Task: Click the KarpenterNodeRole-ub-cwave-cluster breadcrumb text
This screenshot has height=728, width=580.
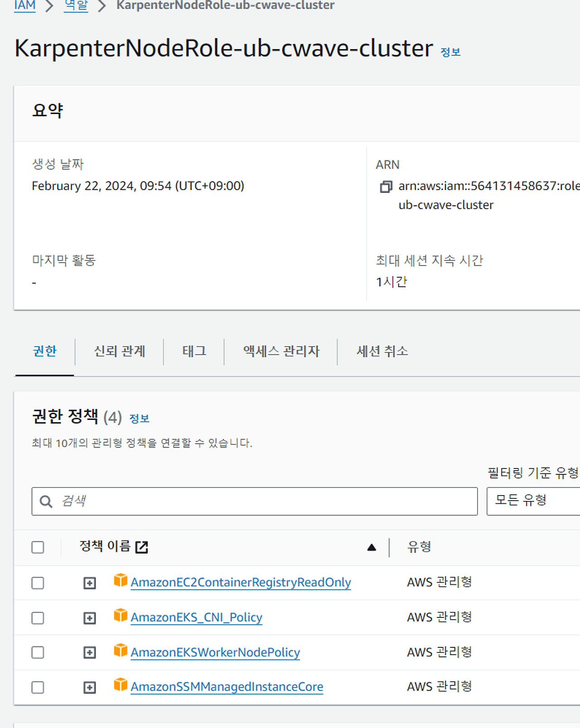Action: click(226, 5)
